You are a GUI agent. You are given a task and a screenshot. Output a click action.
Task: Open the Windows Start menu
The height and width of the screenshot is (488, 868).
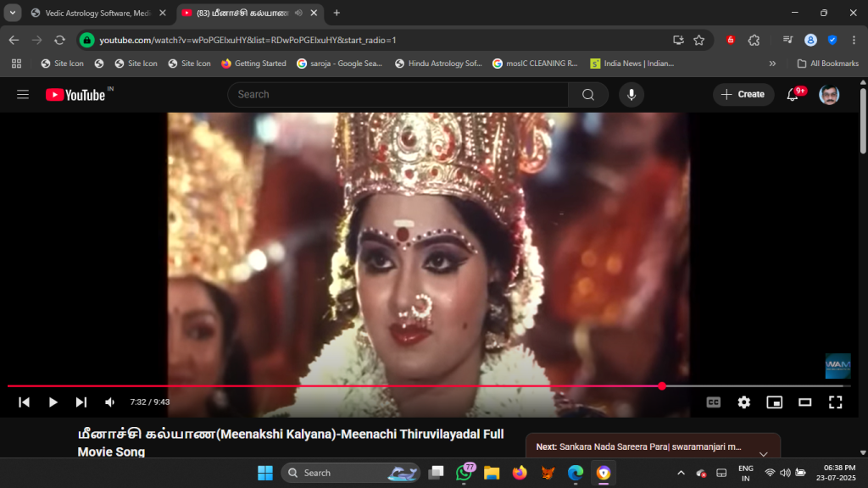point(265,473)
